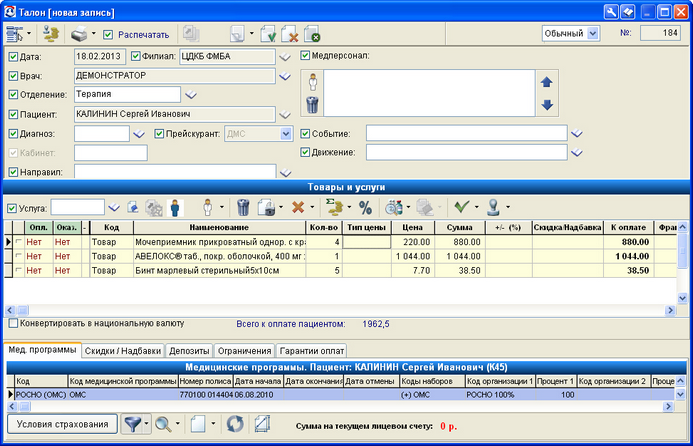Click the document with orange cross icon

point(289,34)
